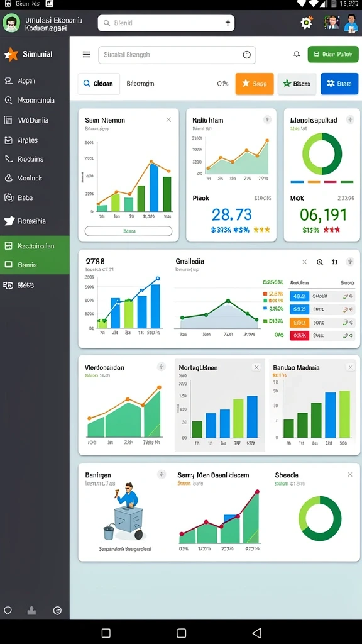Click the Android back triangle button

pyautogui.click(x=257, y=633)
